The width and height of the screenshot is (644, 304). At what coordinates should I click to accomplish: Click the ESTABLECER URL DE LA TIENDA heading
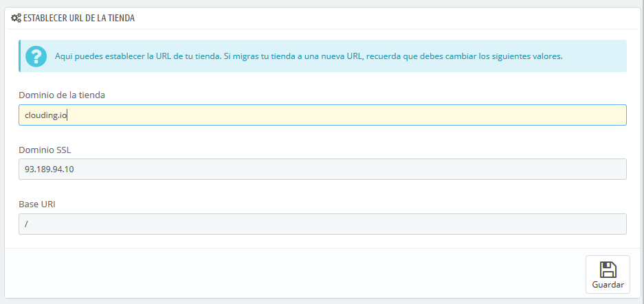pyautogui.click(x=79, y=18)
